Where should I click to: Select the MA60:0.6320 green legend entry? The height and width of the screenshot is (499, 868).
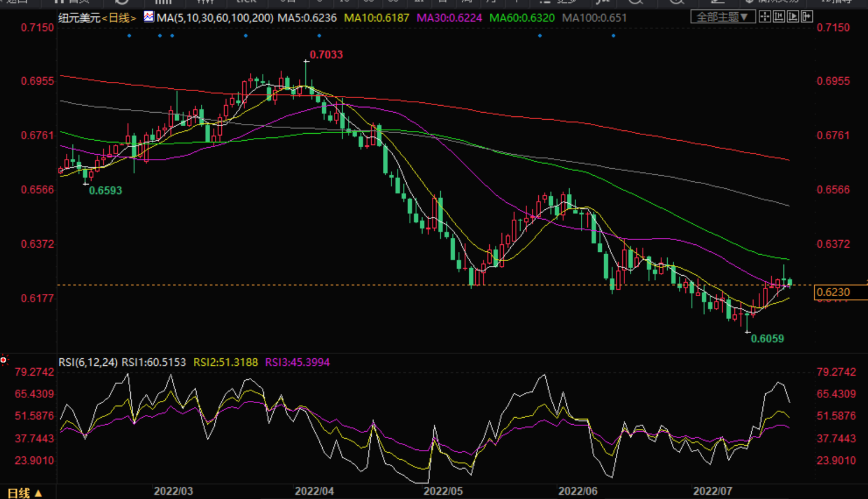pos(521,18)
